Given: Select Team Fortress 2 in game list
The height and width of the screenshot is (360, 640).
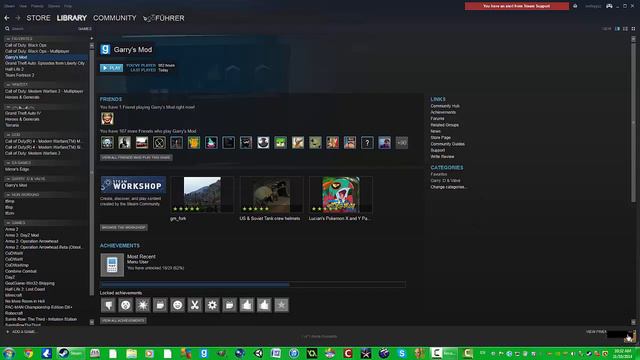Looking at the screenshot, I should (20, 75).
